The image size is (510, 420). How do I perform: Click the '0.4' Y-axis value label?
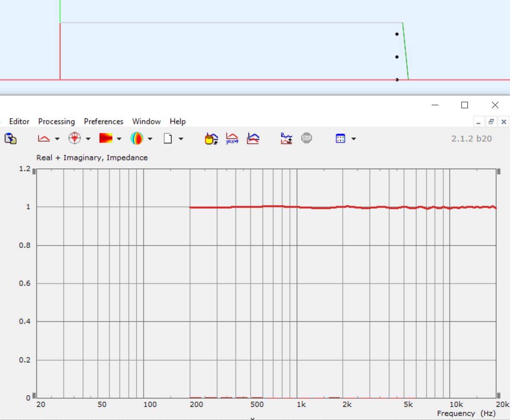(x=25, y=322)
